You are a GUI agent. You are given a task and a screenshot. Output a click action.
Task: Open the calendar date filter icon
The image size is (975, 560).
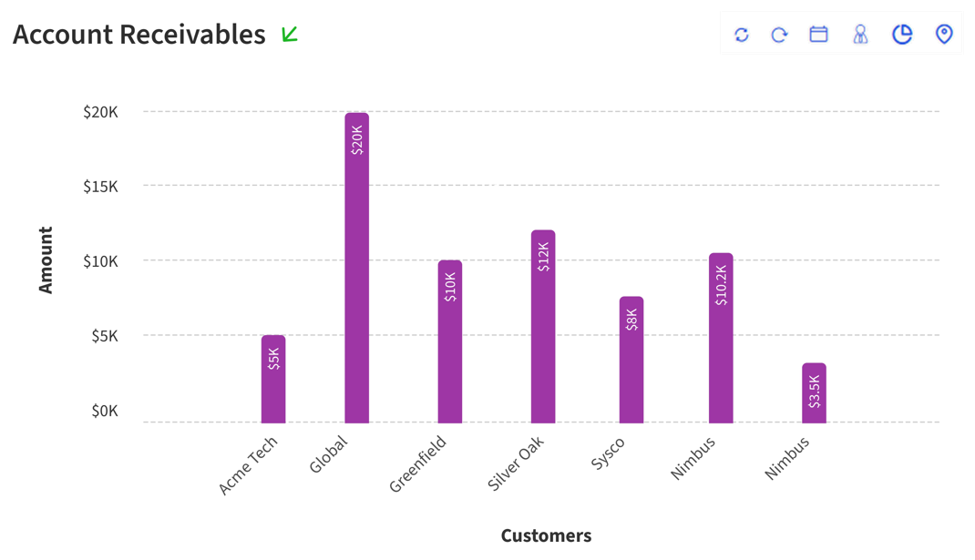coord(817,34)
